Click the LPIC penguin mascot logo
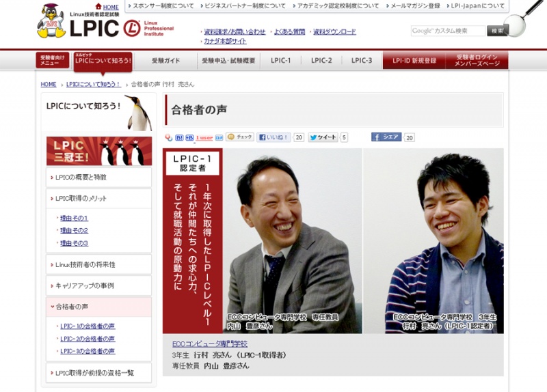547x392 pixels. (51, 21)
